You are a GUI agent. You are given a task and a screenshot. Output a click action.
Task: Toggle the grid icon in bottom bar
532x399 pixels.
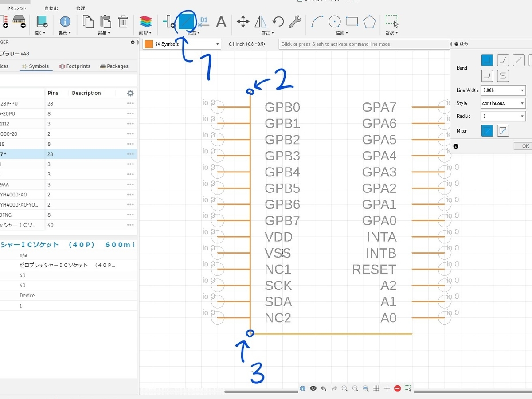[x=376, y=388]
